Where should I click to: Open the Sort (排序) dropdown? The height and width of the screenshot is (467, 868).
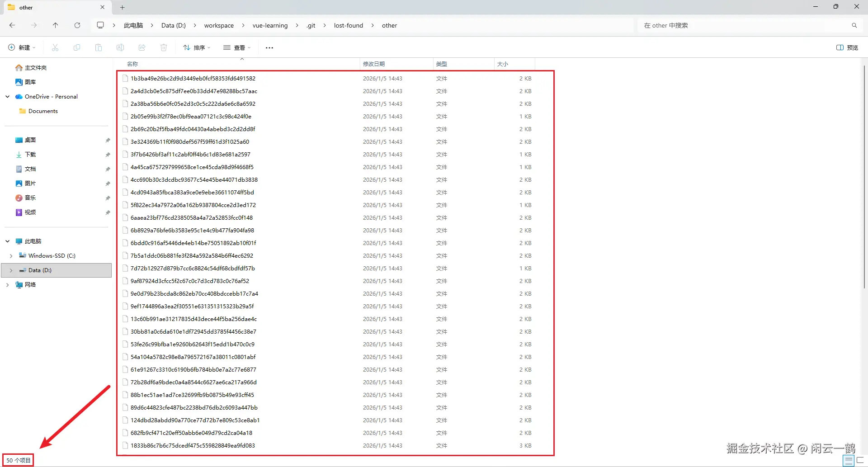coord(197,47)
